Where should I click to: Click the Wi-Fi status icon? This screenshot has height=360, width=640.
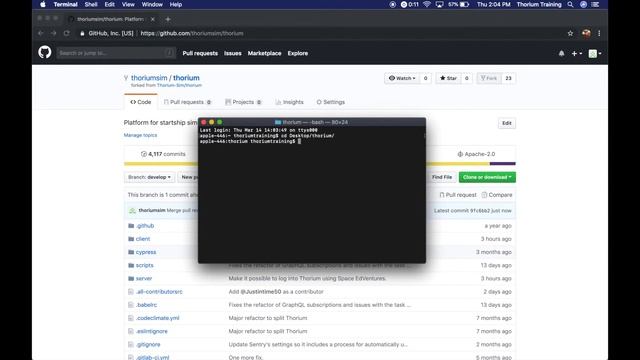427,4
